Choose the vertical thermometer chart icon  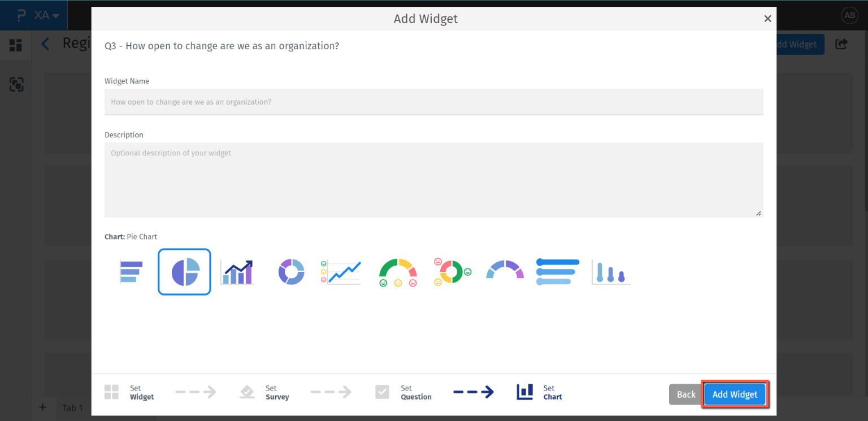click(611, 272)
